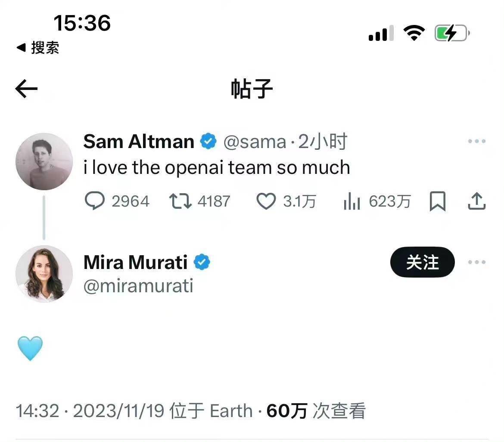
Task: Open more options for Sam Altman's post
Action: 477,141
